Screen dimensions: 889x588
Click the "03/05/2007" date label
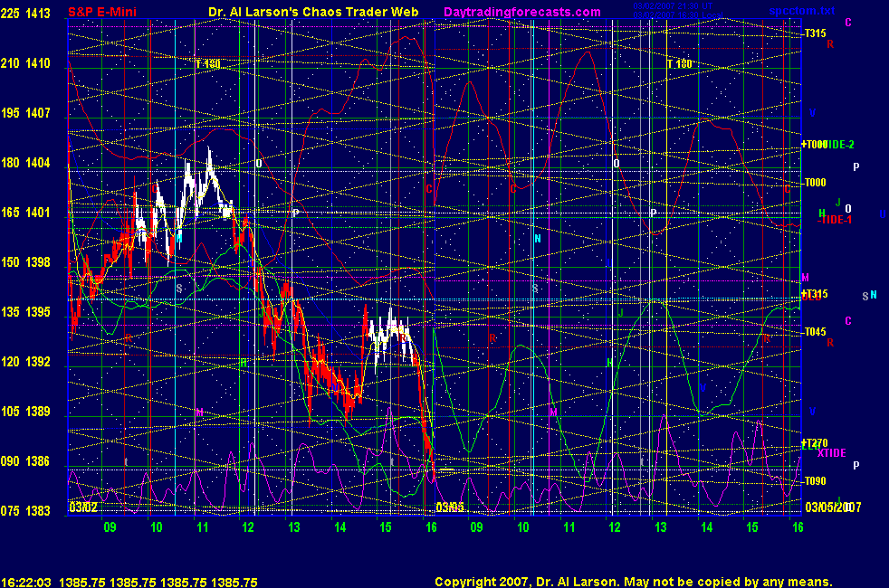pyautogui.click(x=833, y=507)
